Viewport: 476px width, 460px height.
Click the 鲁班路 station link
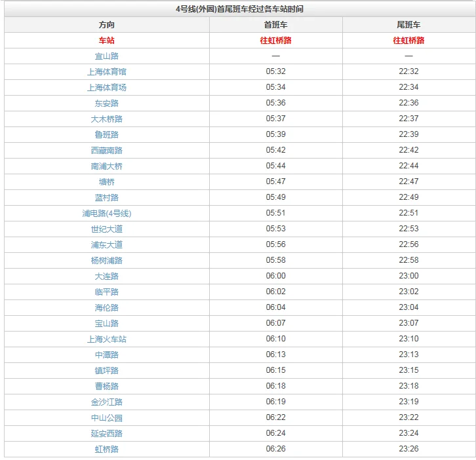(x=106, y=135)
